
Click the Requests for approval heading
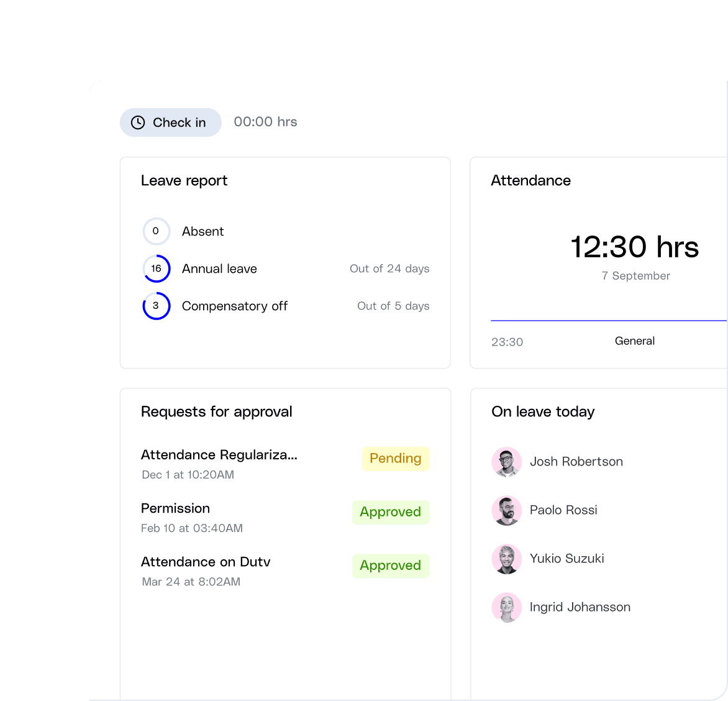[216, 411]
